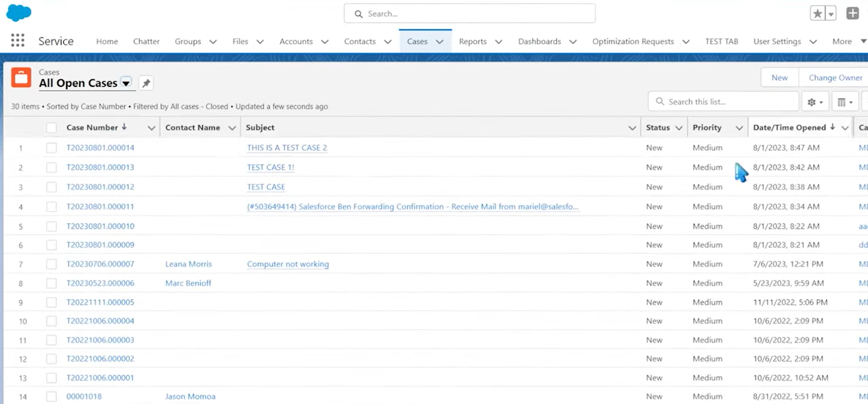Expand the Dashboards tab chevron
Screen dimensions: 868x404
(573, 42)
